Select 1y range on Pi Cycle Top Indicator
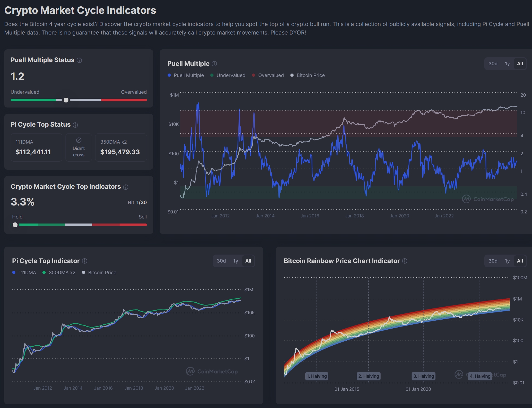The height and width of the screenshot is (408, 532). (x=236, y=261)
